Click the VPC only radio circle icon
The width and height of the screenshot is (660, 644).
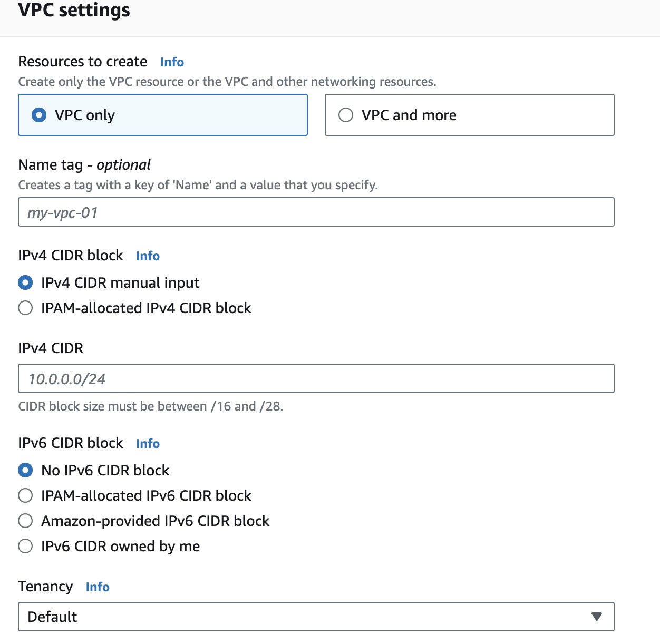[39, 115]
